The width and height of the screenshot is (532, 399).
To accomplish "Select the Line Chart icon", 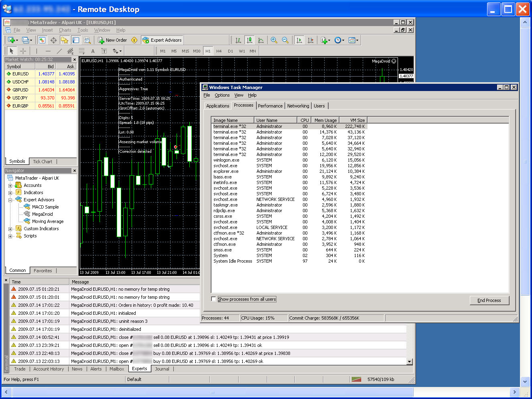I will [261, 40].
